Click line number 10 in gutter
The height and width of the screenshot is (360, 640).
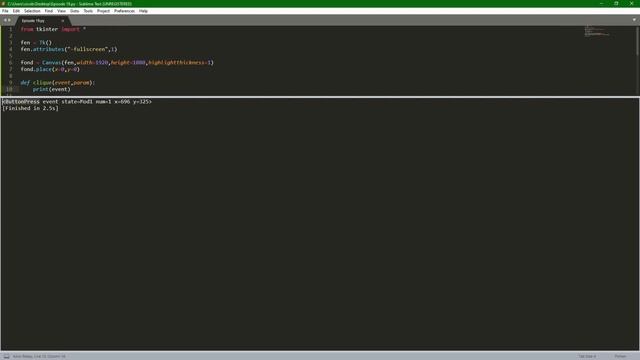[9, 89]
